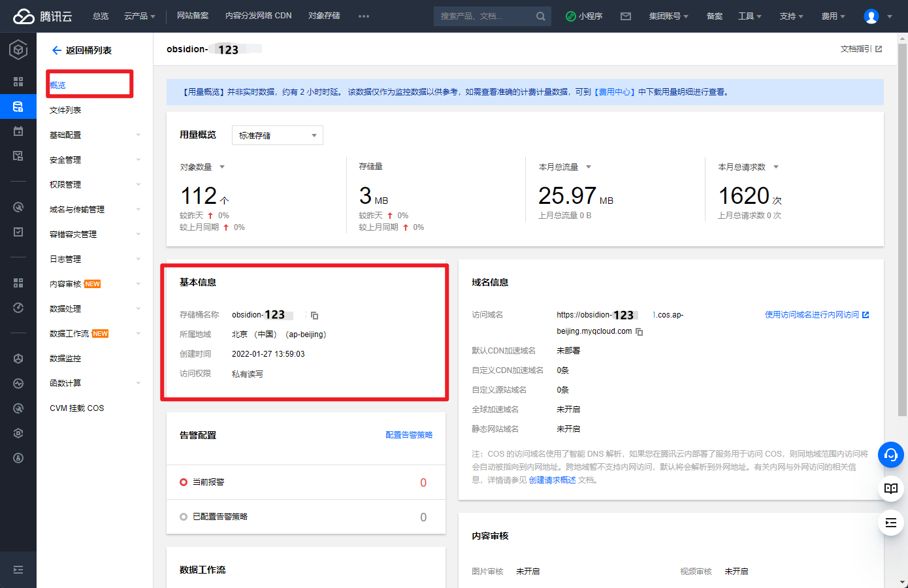
Task: Click the list-style floating button at bottom right
Action: (x=891, y=523)
